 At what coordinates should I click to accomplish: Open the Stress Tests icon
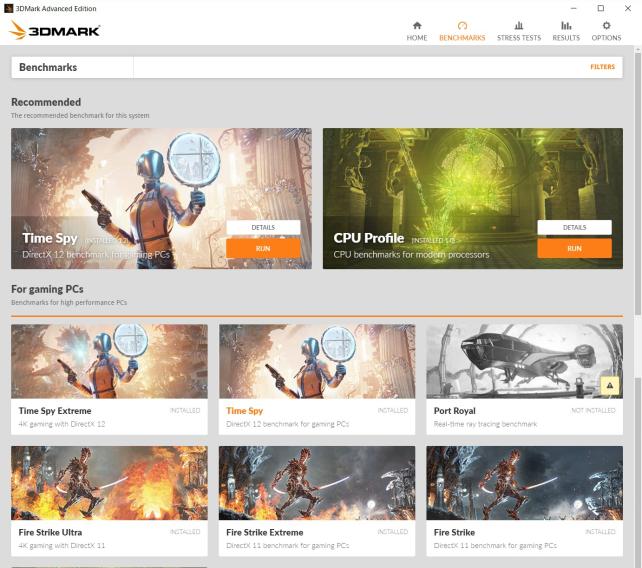[x=519, y=25]
